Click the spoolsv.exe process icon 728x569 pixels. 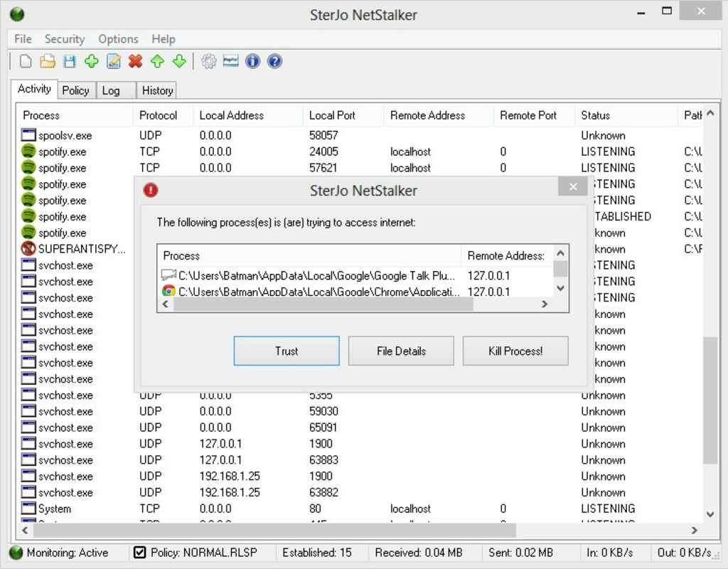click(28, 135)
